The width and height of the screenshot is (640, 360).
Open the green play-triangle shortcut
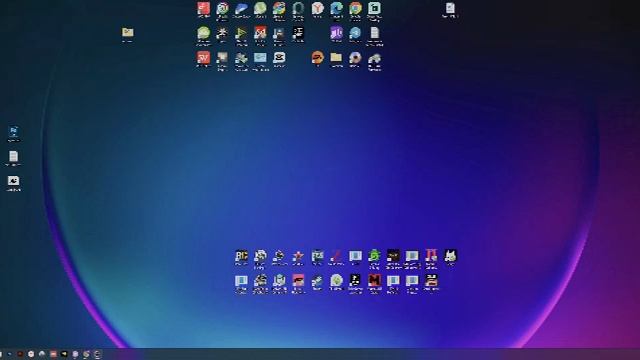coord(241,33)
